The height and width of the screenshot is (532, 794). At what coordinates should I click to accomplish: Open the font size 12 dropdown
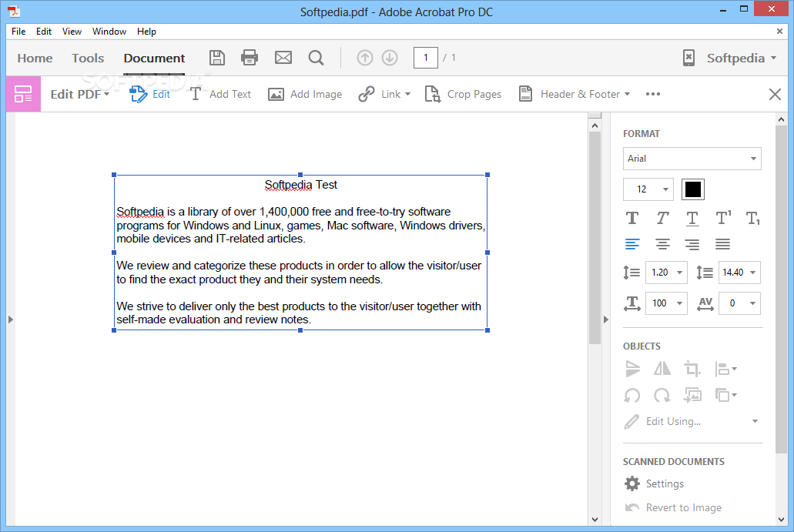coord(648,189)
